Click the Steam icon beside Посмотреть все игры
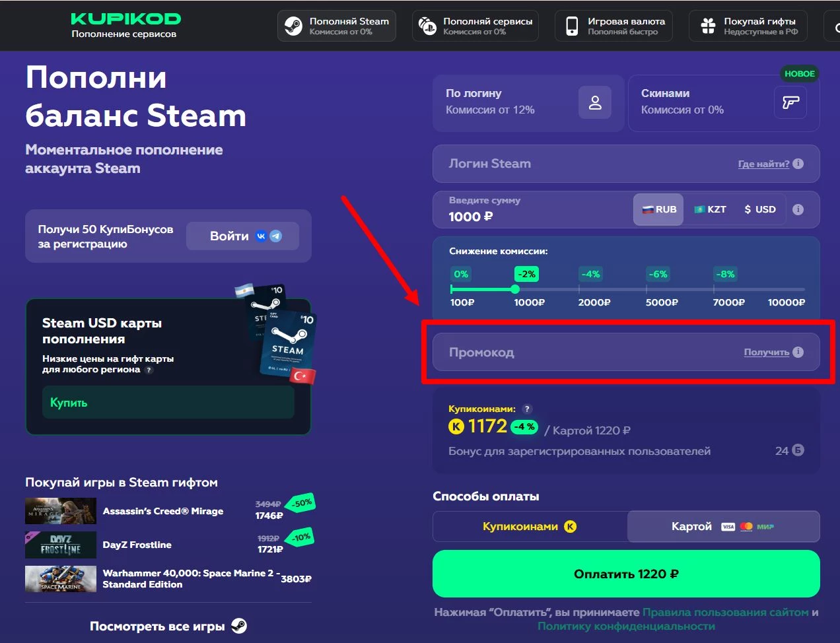Viewport: 840px width, 643px height. pyautogui.click(x=240, y=625)
